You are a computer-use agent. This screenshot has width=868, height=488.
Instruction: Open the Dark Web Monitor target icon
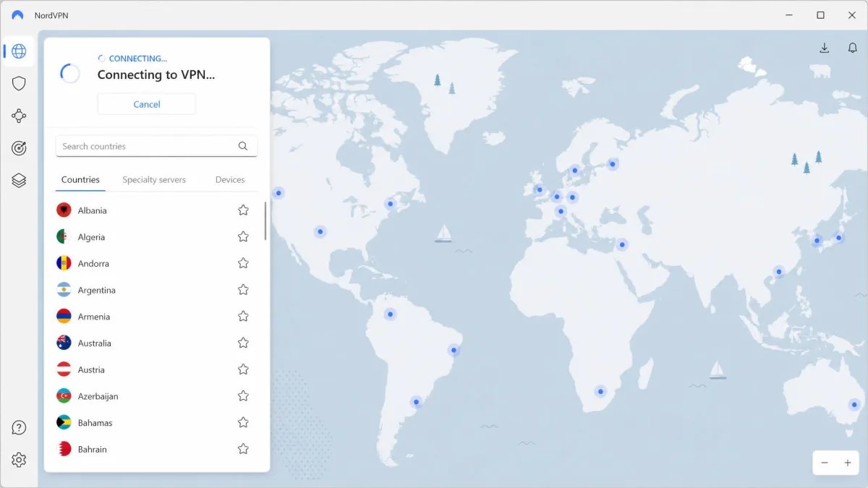(x=19, y=148)
